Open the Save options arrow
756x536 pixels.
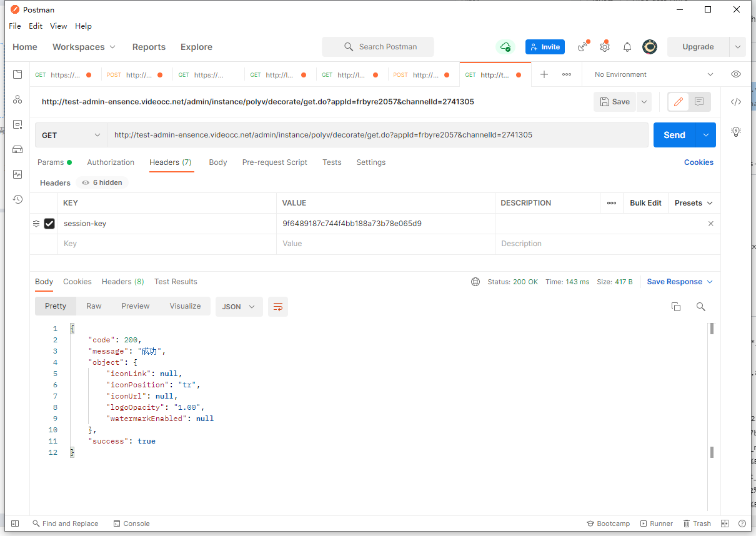click(x=644, y=102)
